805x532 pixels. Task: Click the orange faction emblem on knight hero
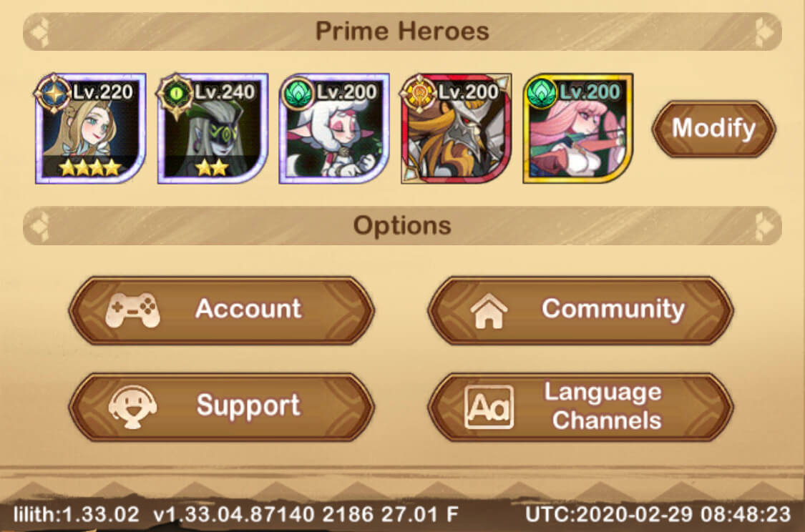point(419,94)
